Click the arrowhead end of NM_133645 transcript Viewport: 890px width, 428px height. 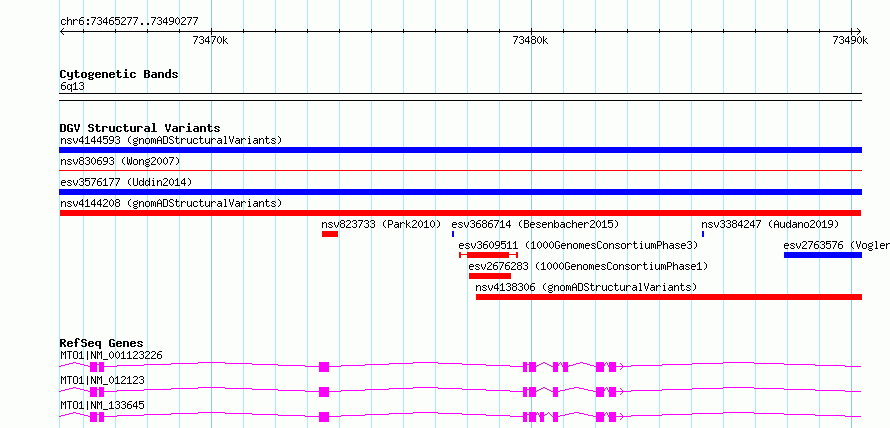(622, 417)
